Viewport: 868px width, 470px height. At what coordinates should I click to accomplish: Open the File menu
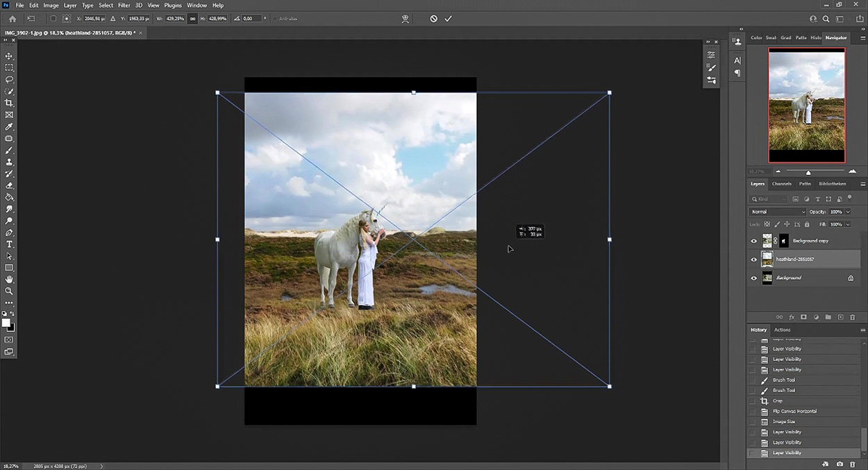click(19, 5)
